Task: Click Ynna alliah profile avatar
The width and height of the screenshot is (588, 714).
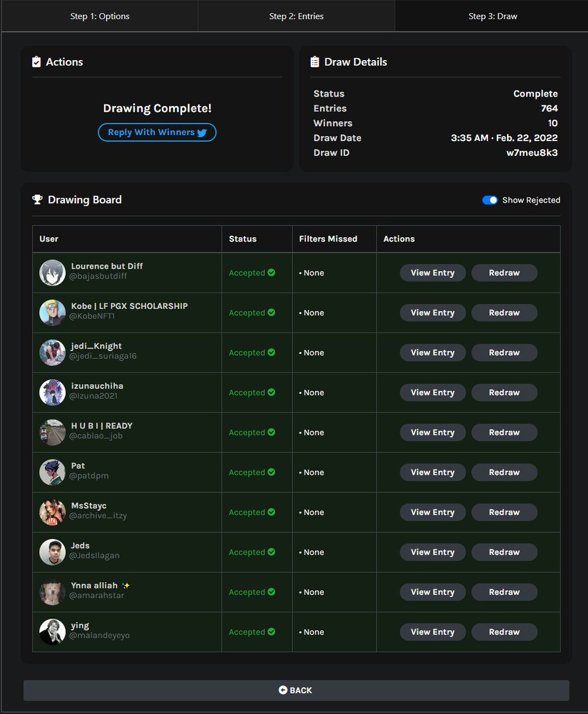Action: pos(52,591)
